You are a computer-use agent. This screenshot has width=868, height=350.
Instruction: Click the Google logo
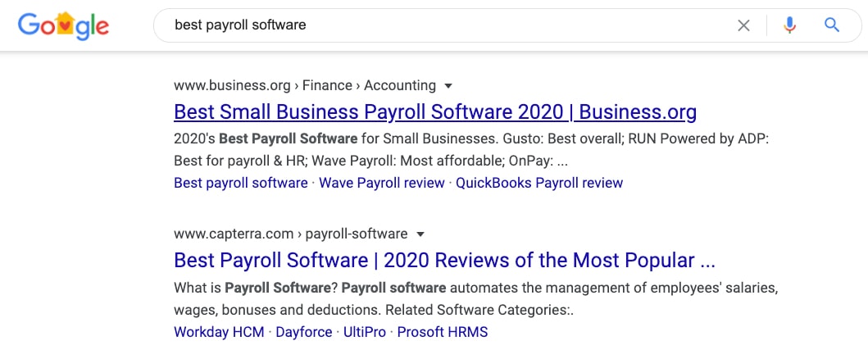point(63,25)
